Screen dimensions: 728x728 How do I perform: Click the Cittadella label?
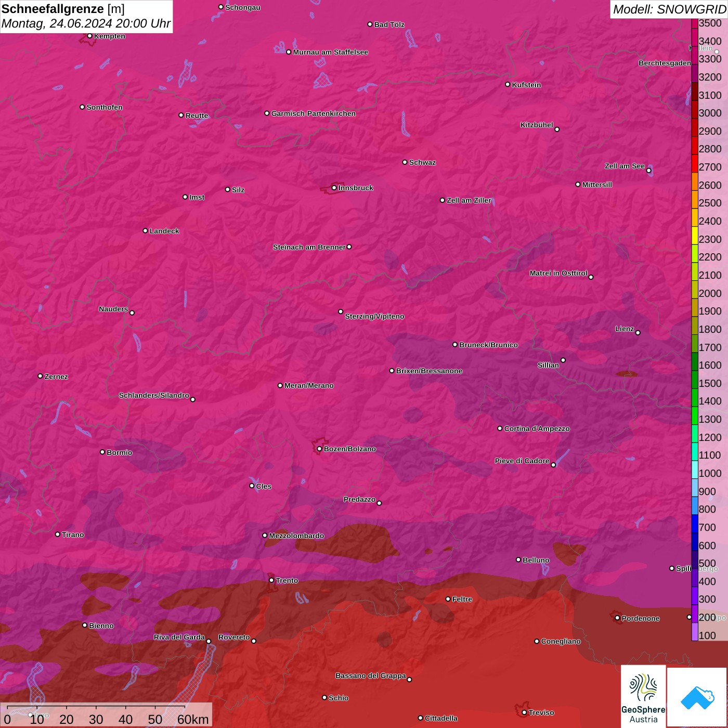pos(441,718)
